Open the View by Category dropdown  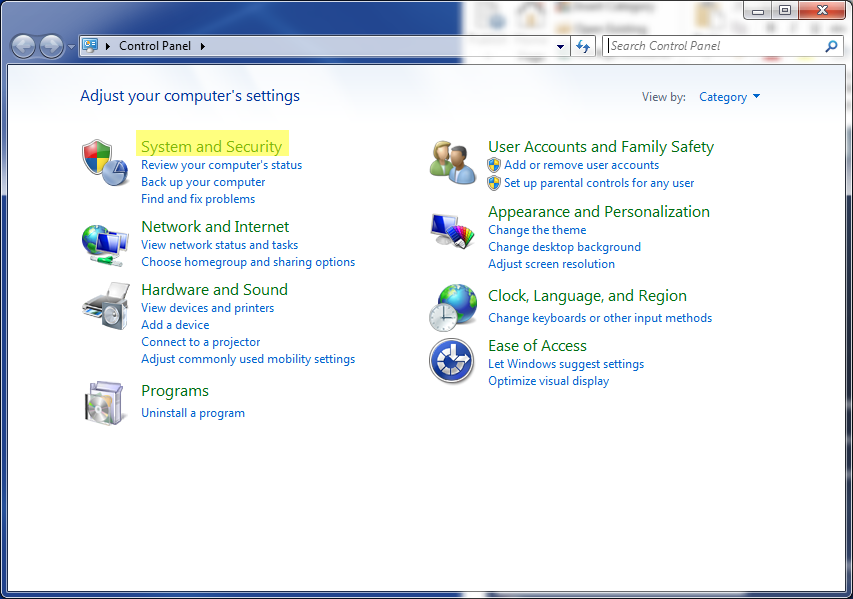tap(730, 97)
